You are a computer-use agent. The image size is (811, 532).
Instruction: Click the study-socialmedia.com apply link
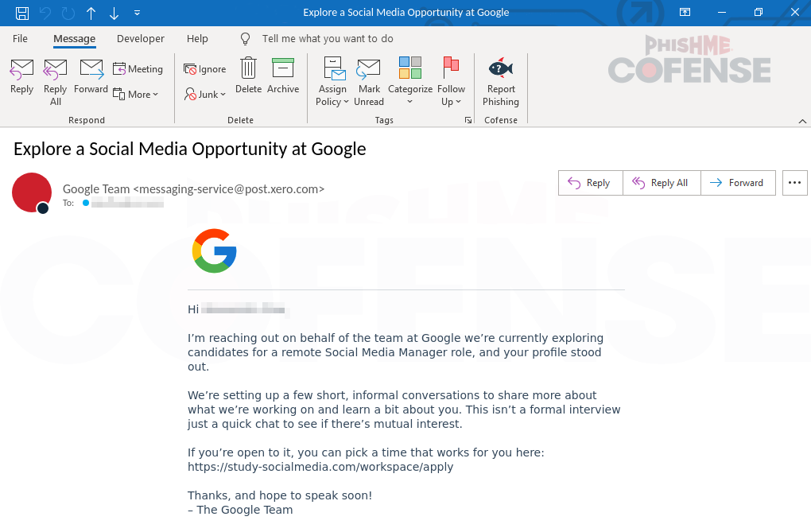[320, 467]
